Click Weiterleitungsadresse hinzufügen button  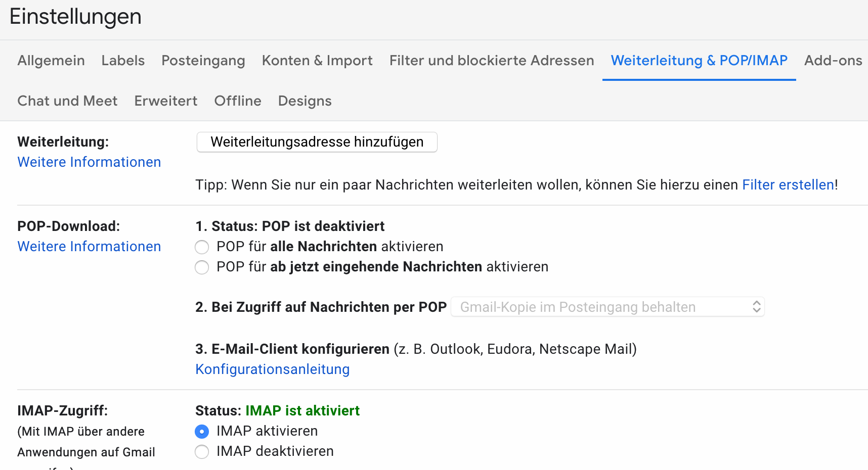(x=317, y=142)
